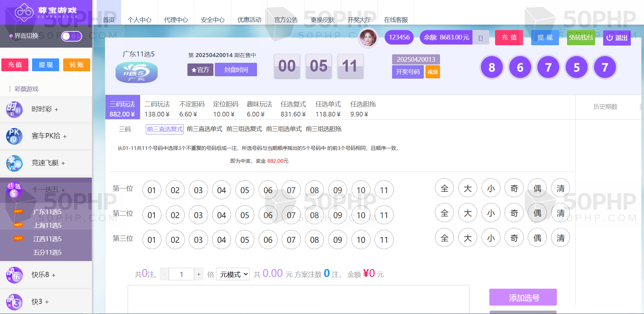Click the Zunbao Games logo icon
This screenshot has height=314, width=644.
tap(24, 12)
